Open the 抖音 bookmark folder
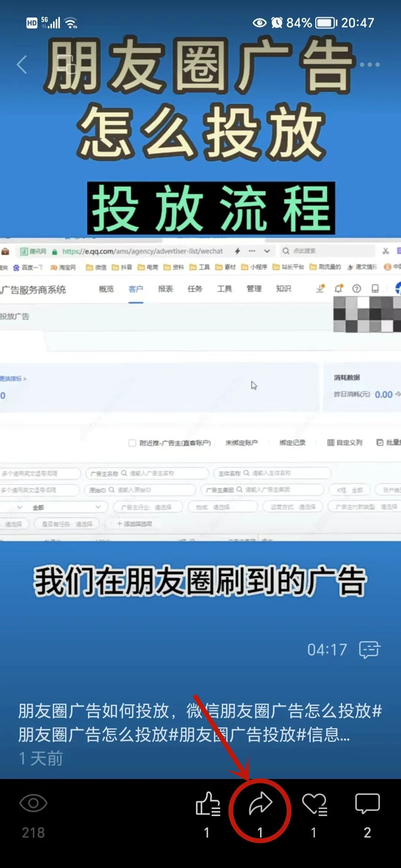Viewport: 401px width, 868px height. pos(122,267)
